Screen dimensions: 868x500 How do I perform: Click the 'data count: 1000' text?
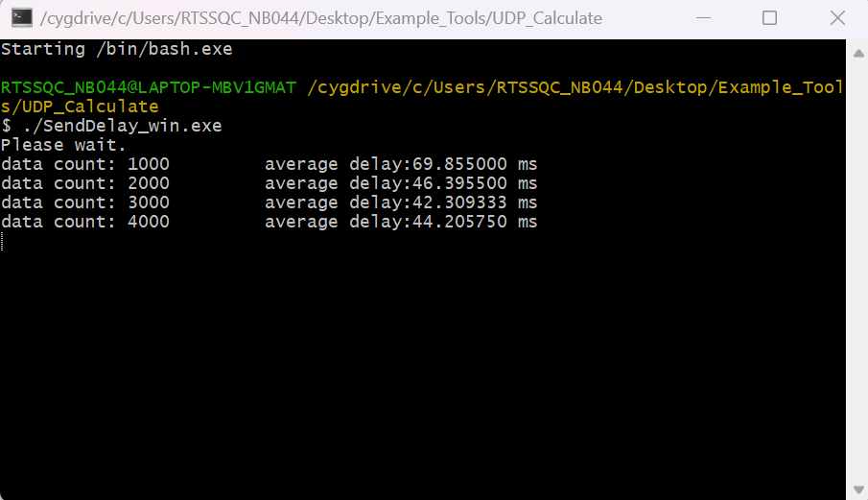tap(85, 164)
